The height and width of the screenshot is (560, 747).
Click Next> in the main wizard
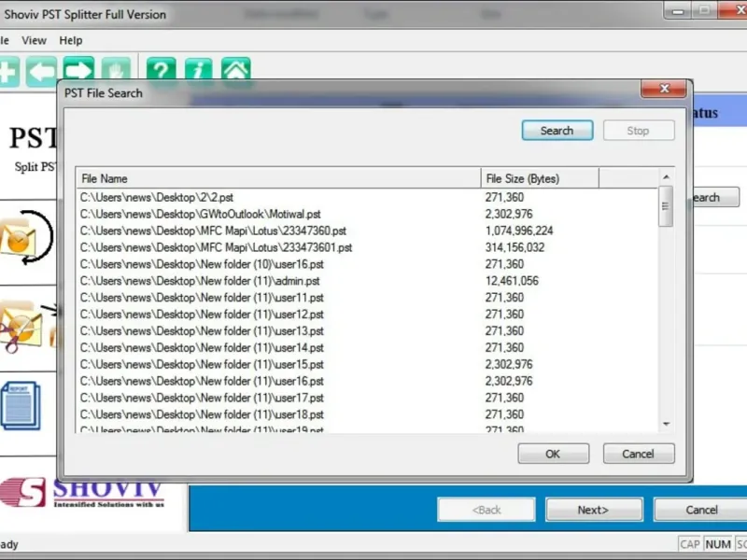click(x=594, y=510)
